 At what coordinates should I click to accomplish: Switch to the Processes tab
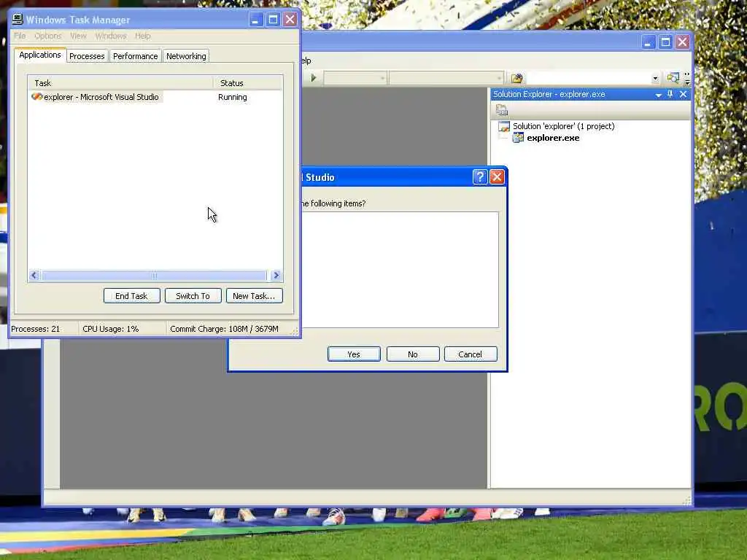87,56
